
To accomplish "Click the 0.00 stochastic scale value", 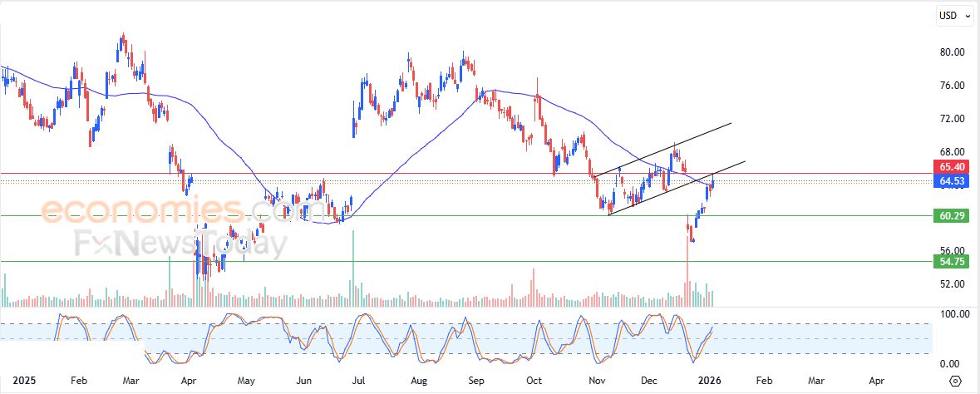I will pos(952,363).
